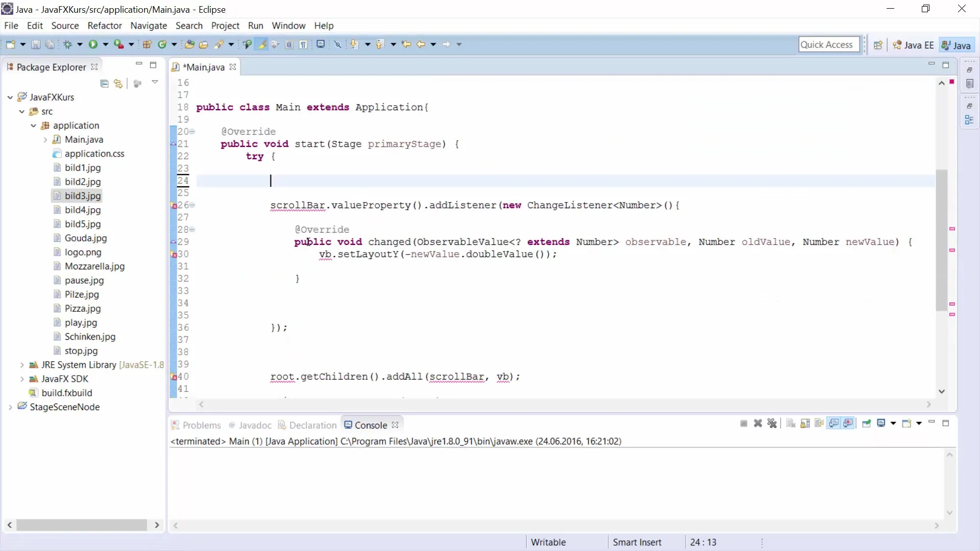Collapse the application package node
The width and height of the screenshot is (980, 551).
coord(33,126)
